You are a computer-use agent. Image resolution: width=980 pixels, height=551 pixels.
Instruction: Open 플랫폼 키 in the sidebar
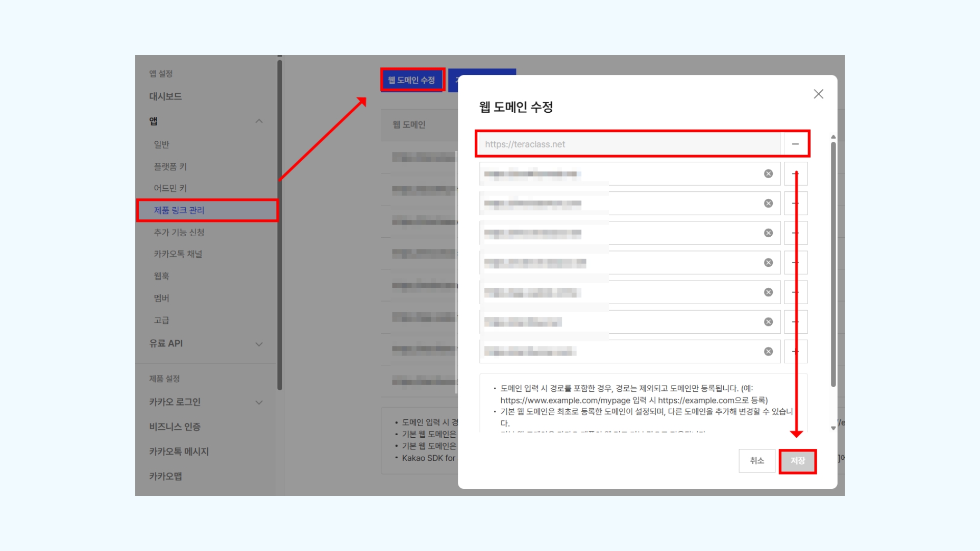tap(170, 167)
